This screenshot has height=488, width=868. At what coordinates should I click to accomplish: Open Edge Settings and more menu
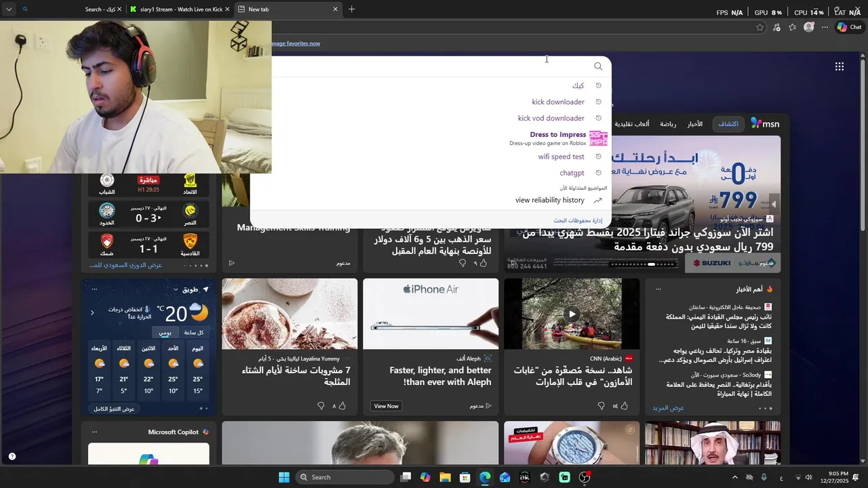pyautogui.click(x=825, y=27)
